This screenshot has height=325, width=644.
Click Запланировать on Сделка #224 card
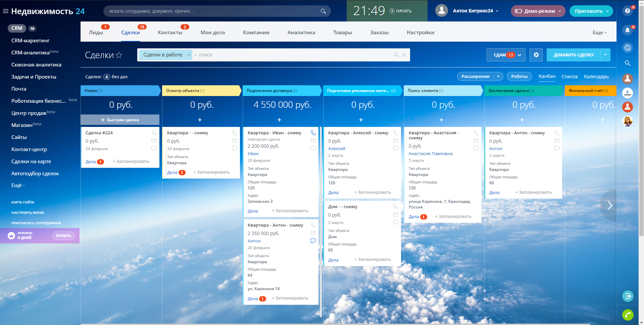[x=131, y=161]
